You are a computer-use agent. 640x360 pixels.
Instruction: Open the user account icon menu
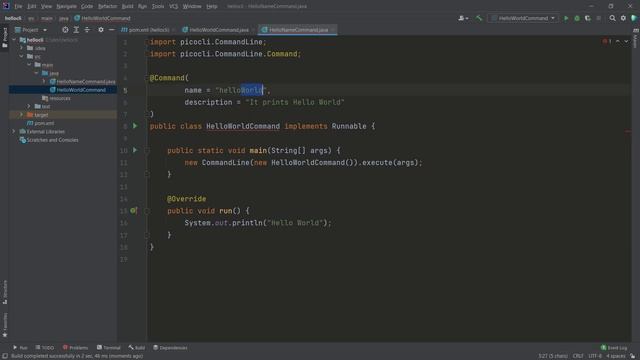coord(463,18)
